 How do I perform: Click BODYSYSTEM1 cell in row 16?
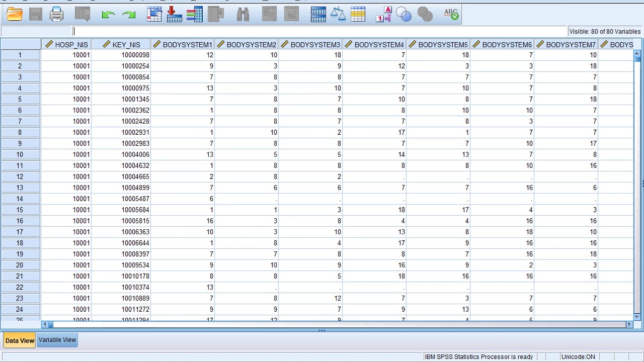pos(183,221)
